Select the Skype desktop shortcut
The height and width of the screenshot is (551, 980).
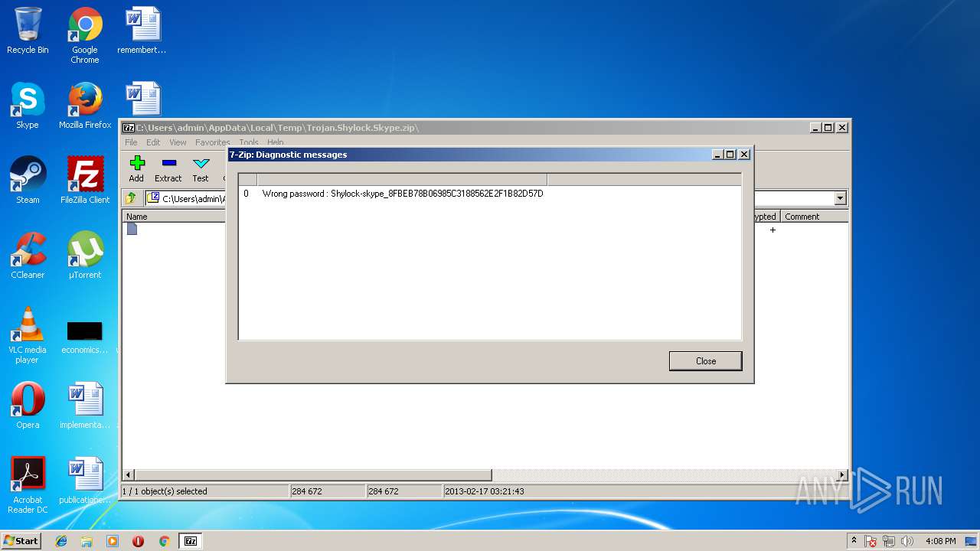tap(28, 106)
